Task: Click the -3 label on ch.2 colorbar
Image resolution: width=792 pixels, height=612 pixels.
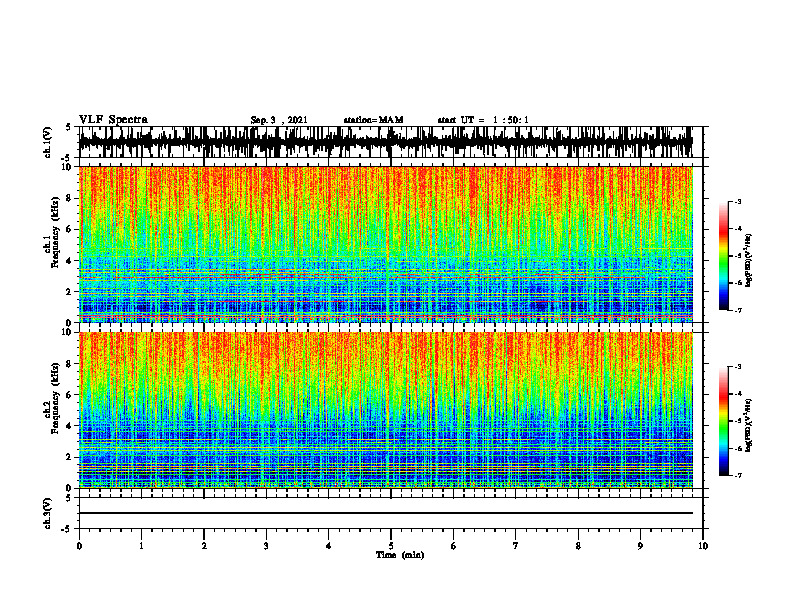Action: [x=738, y=367]
